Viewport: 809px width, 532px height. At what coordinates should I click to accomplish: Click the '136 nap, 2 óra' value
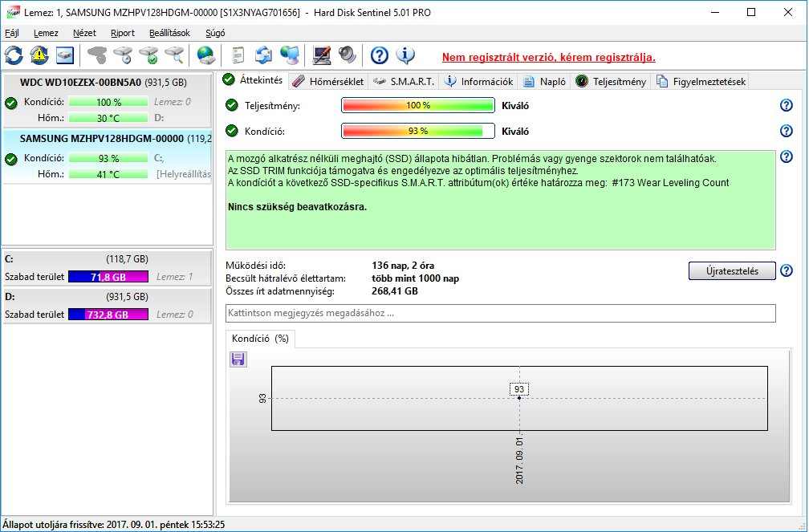click(x=403, y=266)
